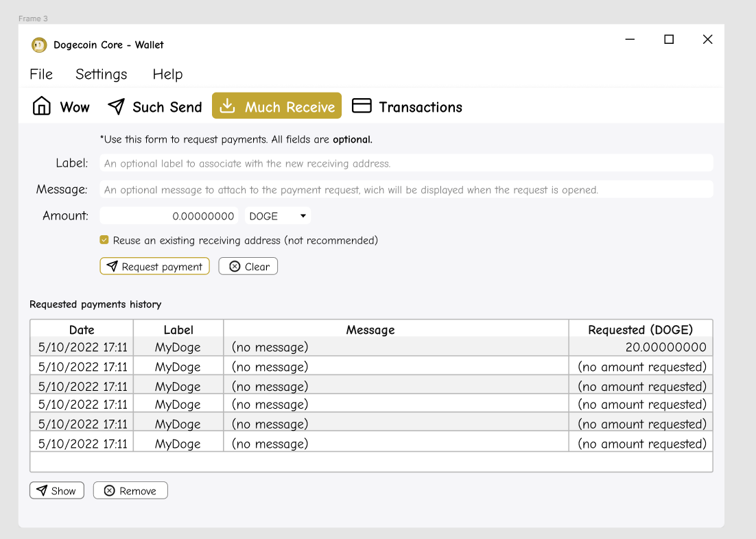The image size is (756, 539).
Task: Click the Transactions card icon
Action: click(362, 106)
